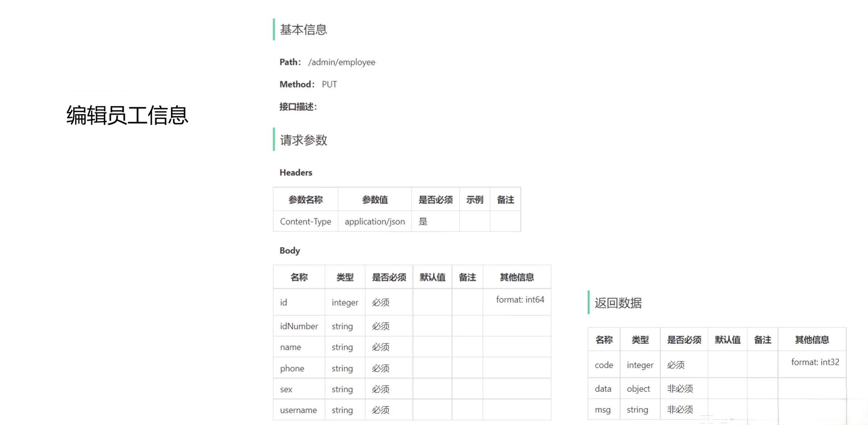Screen dimensions: 868x425
Task: Select the Content-Type header cell
Action: (x=305, y=221)
